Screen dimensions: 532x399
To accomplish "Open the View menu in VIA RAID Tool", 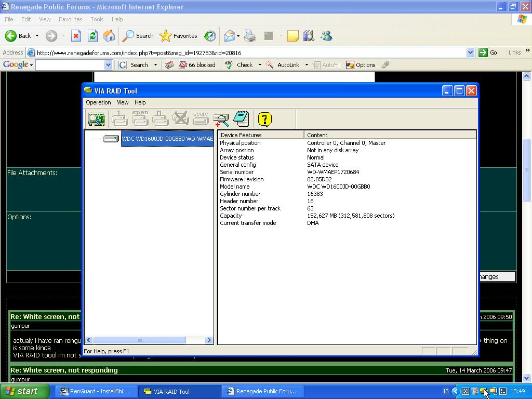I will [x=123, y=102].
